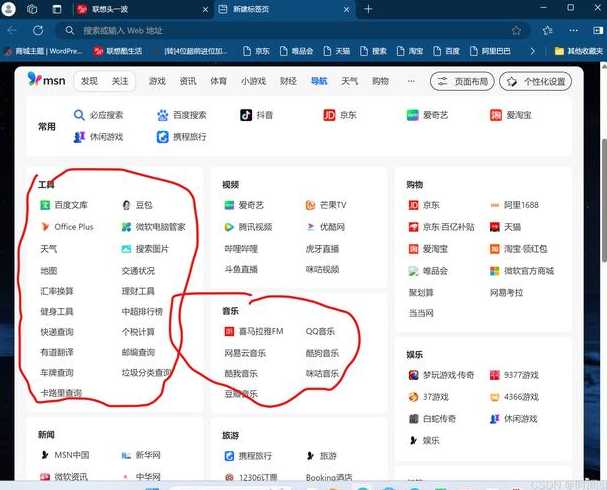Image resolution: width=607 pixels, height=490 pixels.
Task: Open the 天猫 icon under 购物
Action: click(495, 227)
